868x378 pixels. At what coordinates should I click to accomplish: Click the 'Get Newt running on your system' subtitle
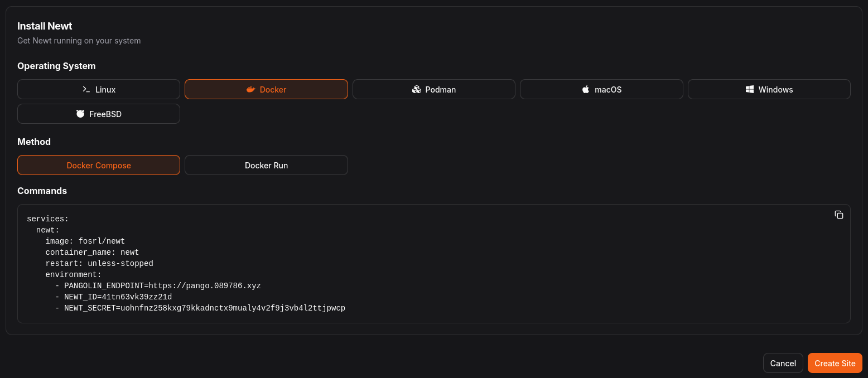pos(79,41)
